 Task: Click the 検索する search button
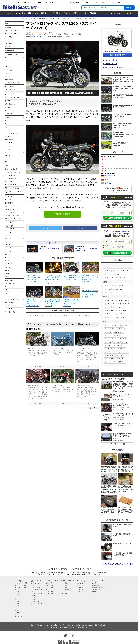pyautogui.click(x=130, y=8)
